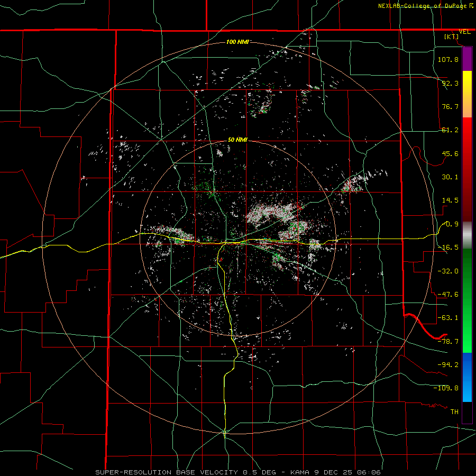Image resolution: width=476 pixels, height=476 pixels.
Task: Select the -94.2 value on velocity scale
Action: (448, 364)
